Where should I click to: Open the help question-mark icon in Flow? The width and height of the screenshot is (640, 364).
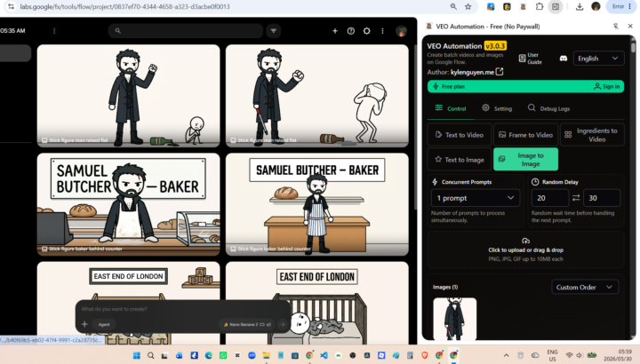pyautogui.click(x=350, y=31)
